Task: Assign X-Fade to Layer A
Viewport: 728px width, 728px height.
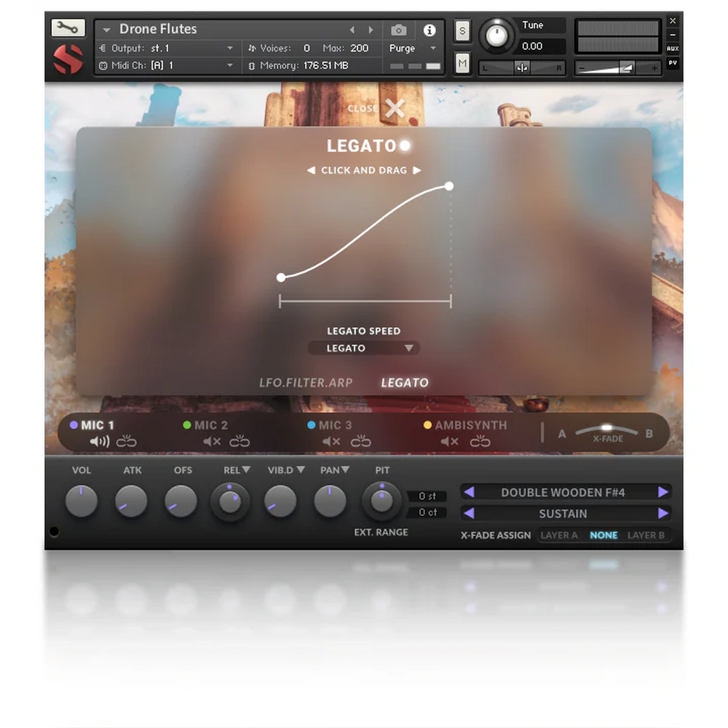Action: point(559,535)
